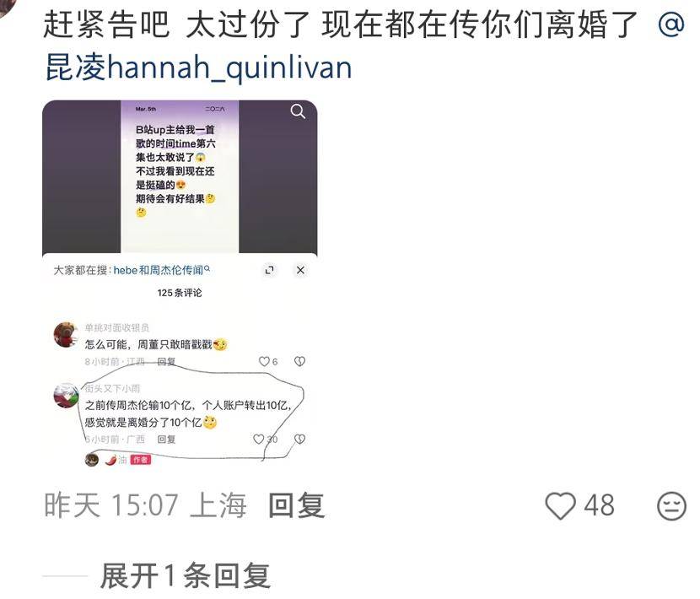Like the main comment with 48 likes
This screenshot has width=700, height=599.
pyautogui.click(x=560, y=505)
